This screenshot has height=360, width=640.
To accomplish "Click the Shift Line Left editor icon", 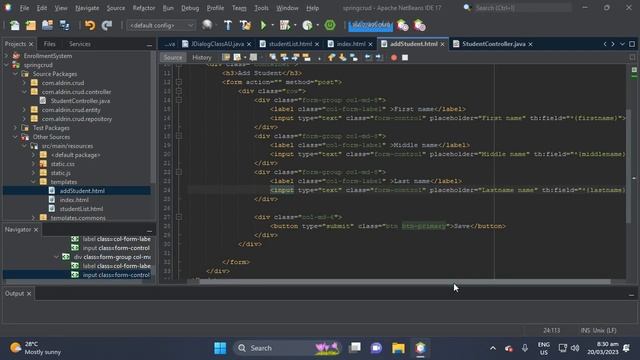I will point(368,58).
